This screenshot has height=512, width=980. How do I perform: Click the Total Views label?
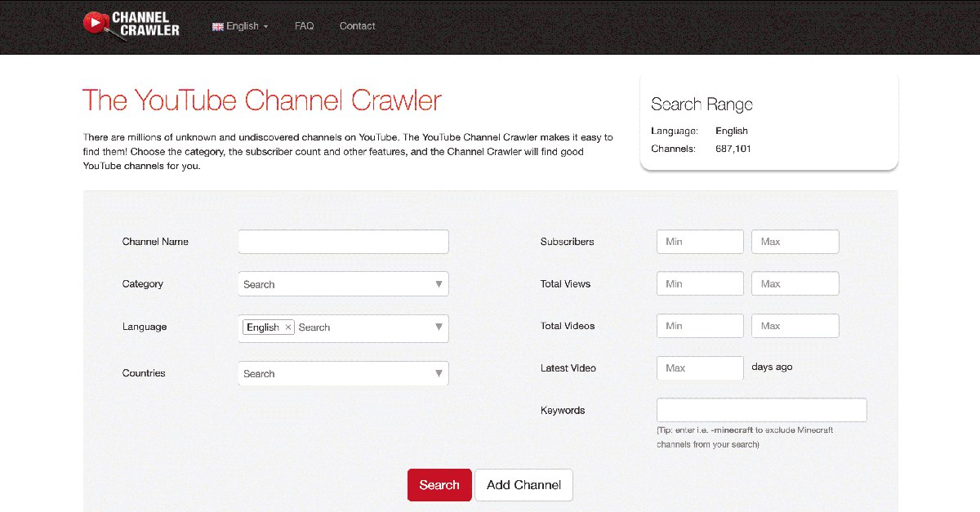(x=565, y=284)
